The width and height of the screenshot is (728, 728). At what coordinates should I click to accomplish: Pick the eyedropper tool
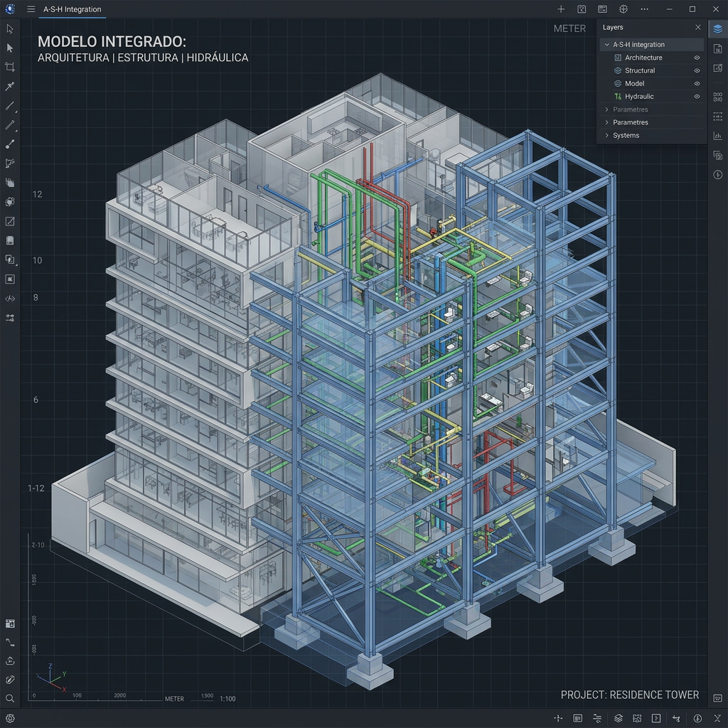point(10,86)
